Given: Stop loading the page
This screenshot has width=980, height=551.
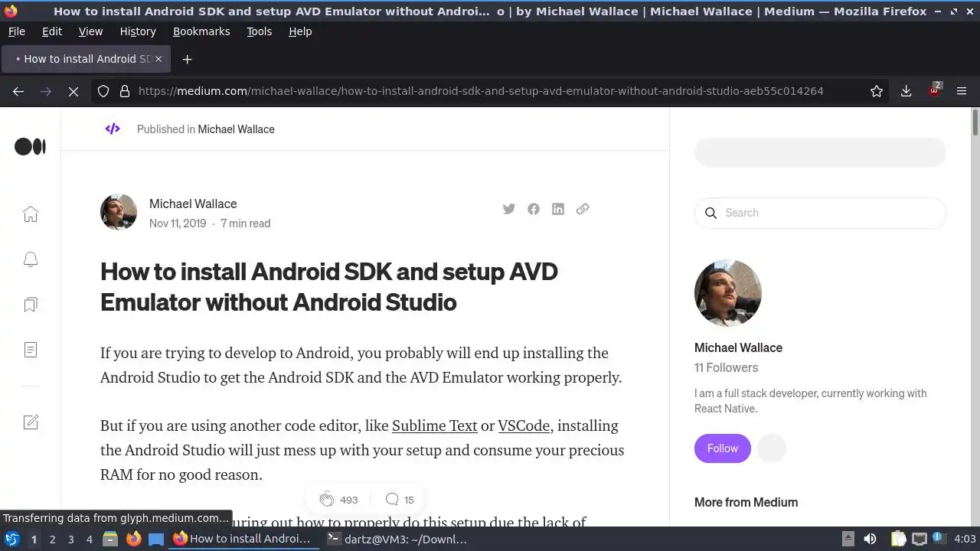Looking at the screenshot, I should click(x=73, y=91).
